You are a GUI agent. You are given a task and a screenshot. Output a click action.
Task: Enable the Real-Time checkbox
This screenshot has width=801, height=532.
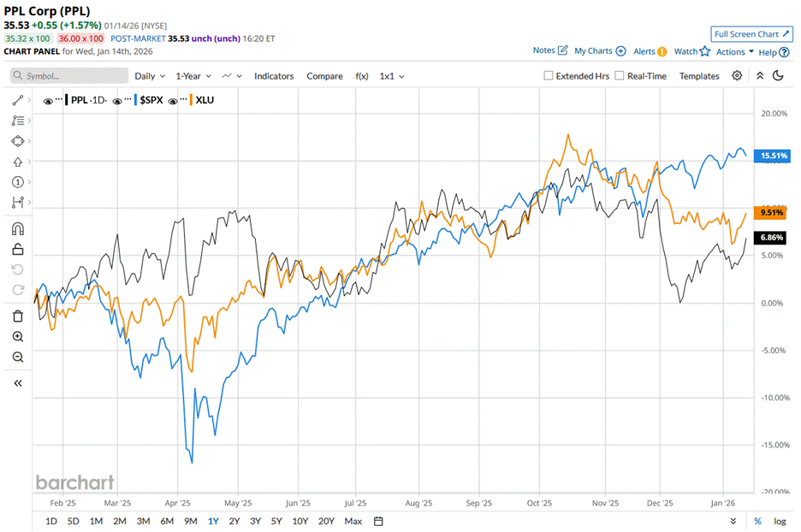(619, 75)
